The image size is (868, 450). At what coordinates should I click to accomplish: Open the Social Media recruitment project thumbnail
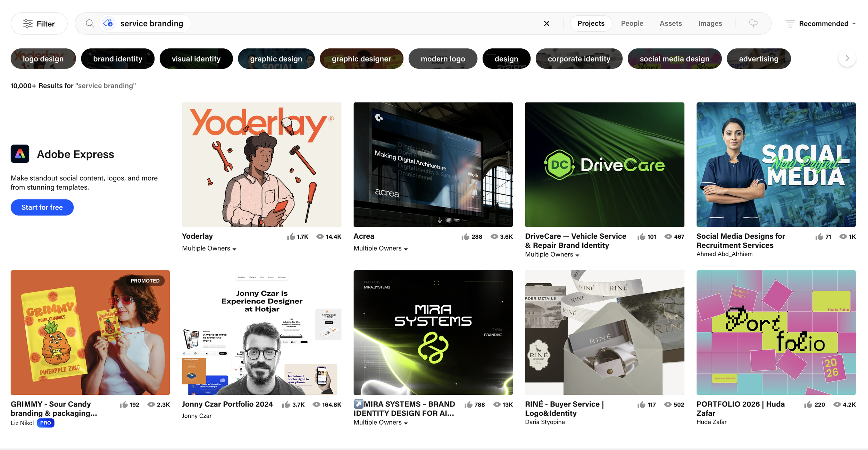(x=776, y=165)
